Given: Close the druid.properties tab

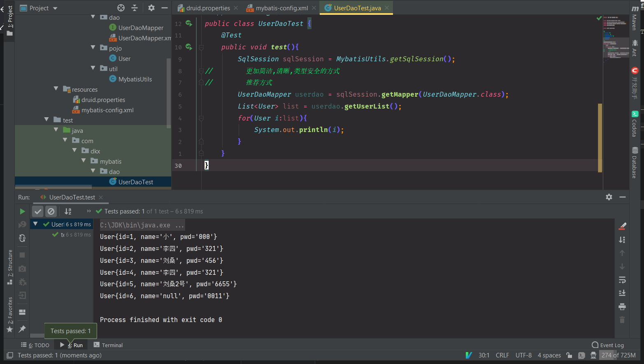Looking at the screenshot, I should (x=236, y=8).
